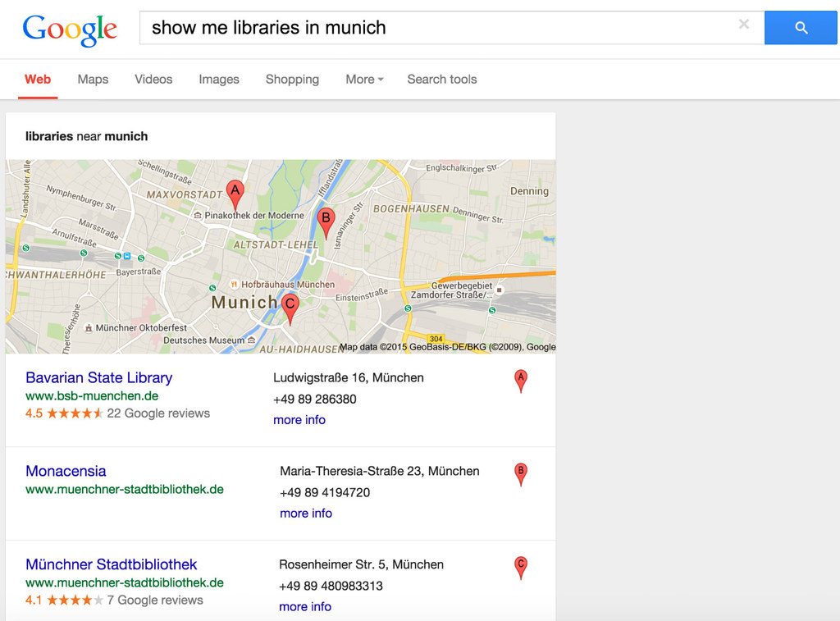Click pin C icon beside Münchner Stadtbibliothek

pyautogui.click(x=521, y=568)
